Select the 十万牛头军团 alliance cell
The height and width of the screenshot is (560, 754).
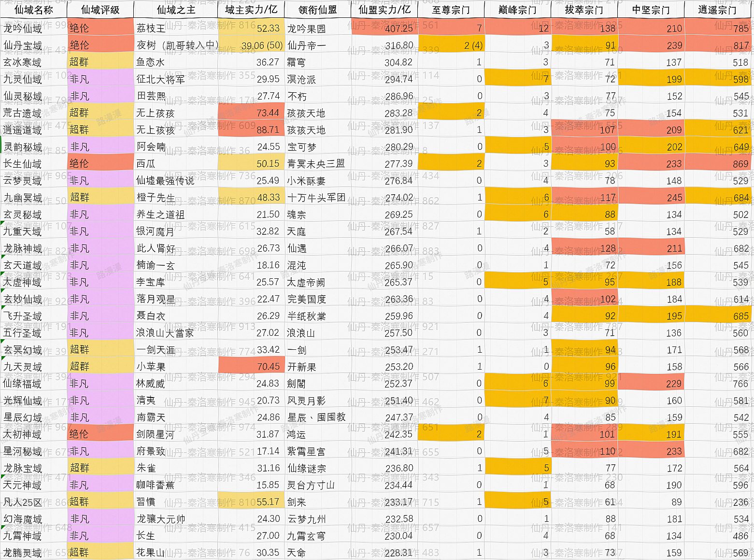[317, 198]
